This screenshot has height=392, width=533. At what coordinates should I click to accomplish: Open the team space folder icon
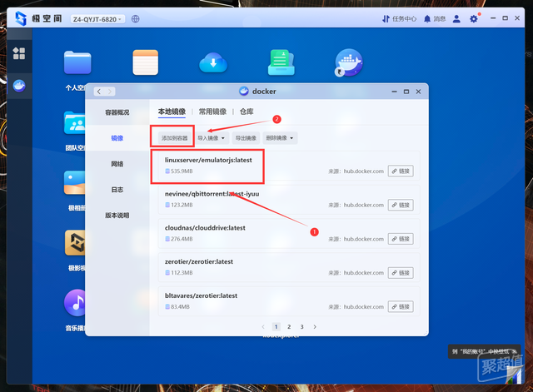(75, 123)
